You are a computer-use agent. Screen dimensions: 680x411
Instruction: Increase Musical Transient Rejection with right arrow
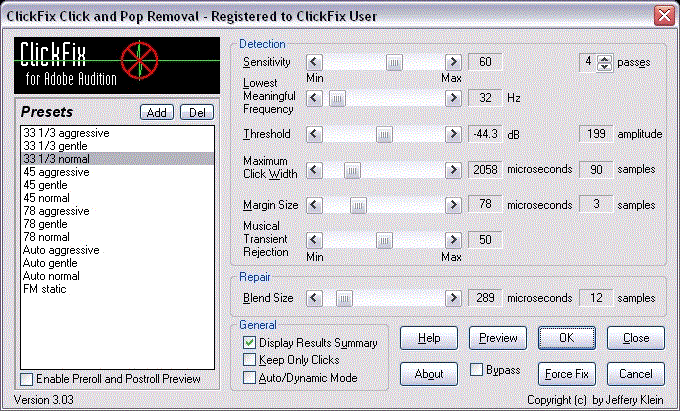pyautogui.click(x=453, y=240)
